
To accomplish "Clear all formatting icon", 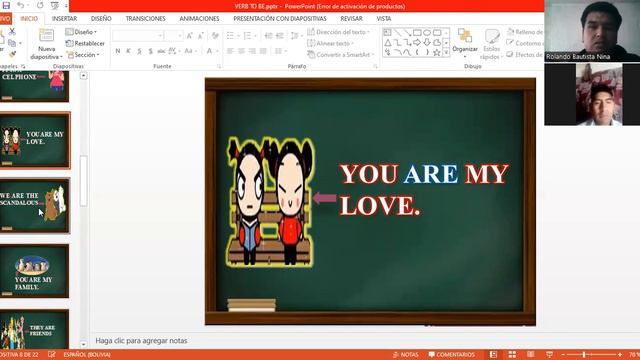I will click(x=215, y=36).
